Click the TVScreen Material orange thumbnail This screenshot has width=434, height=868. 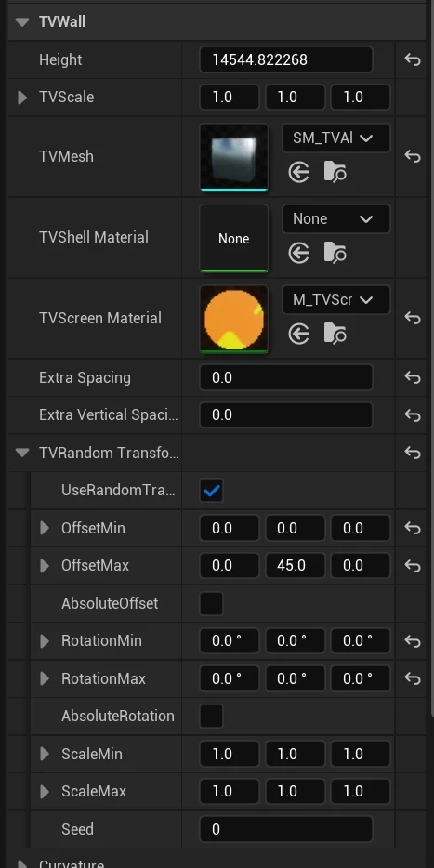(x=233, y=319)
